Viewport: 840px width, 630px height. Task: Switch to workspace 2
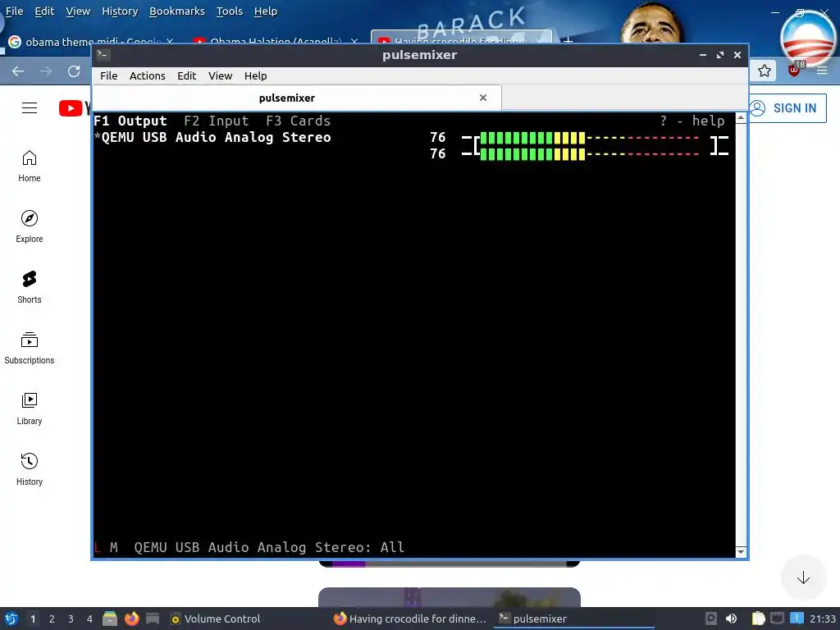[x=52, y=619]
